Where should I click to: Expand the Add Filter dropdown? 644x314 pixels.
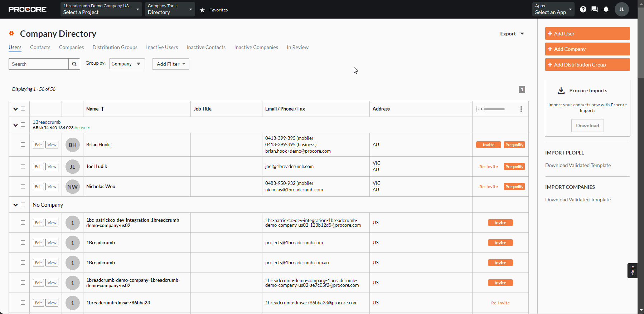point(170,64)
